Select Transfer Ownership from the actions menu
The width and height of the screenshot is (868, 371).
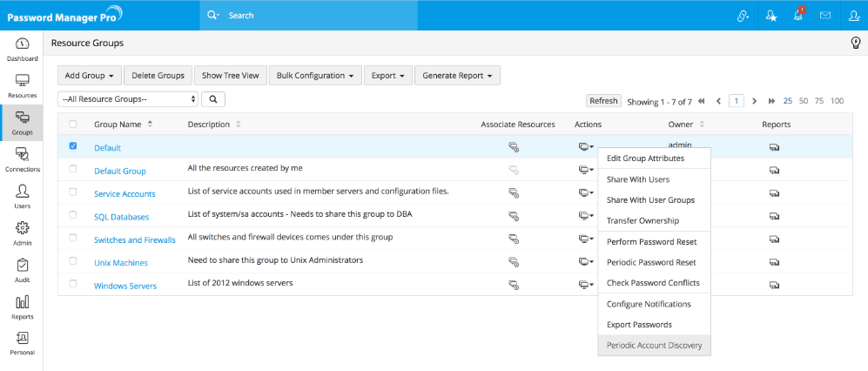(643, 220)
